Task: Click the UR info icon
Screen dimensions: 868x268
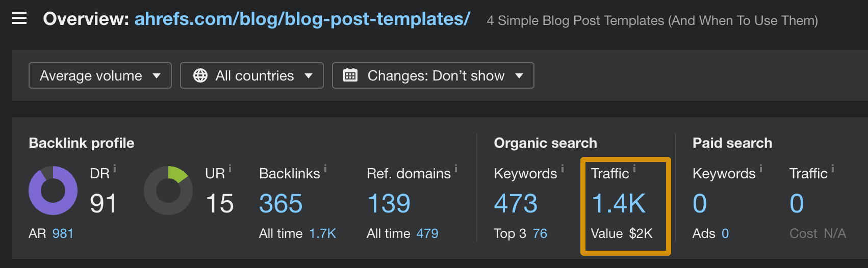Action: [x=230, y=168]
